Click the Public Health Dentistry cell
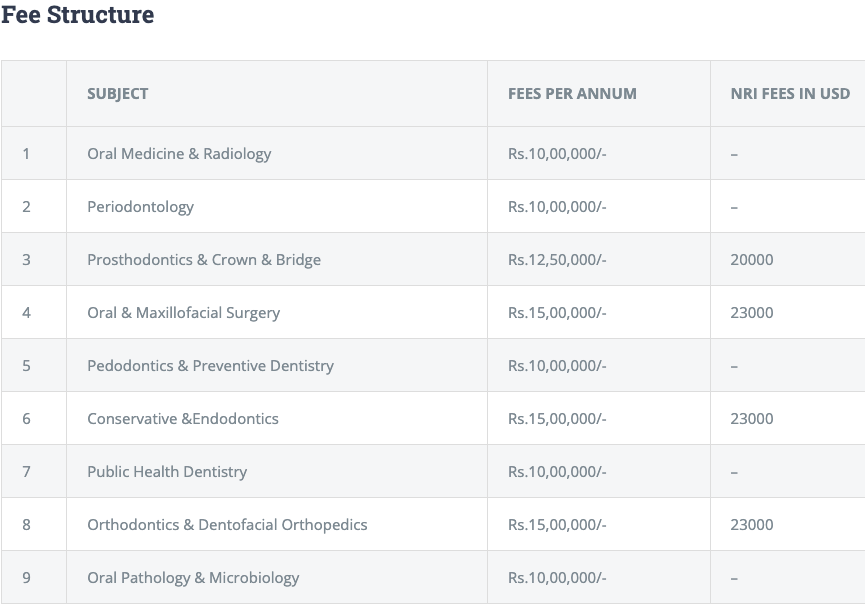Image resolution: width=865 pixels, height=605 pixels. click(167, 472)
